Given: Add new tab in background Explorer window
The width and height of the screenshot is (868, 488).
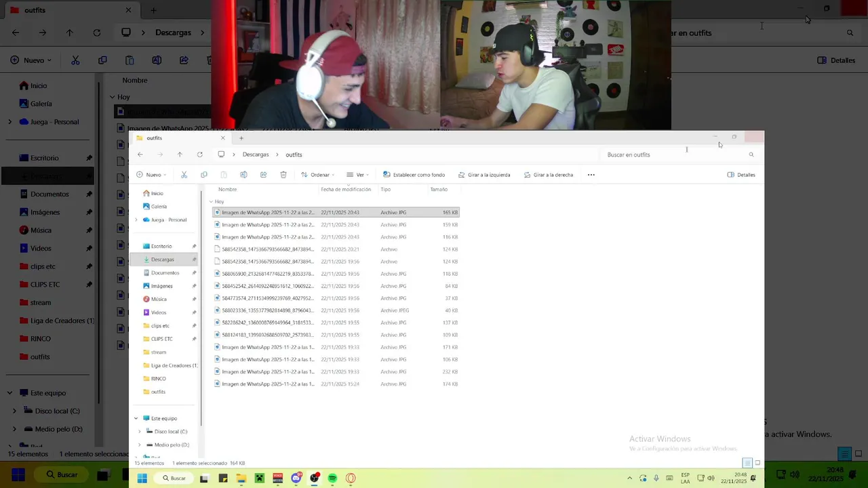Looking at the screenshot, I should point(153,10).
